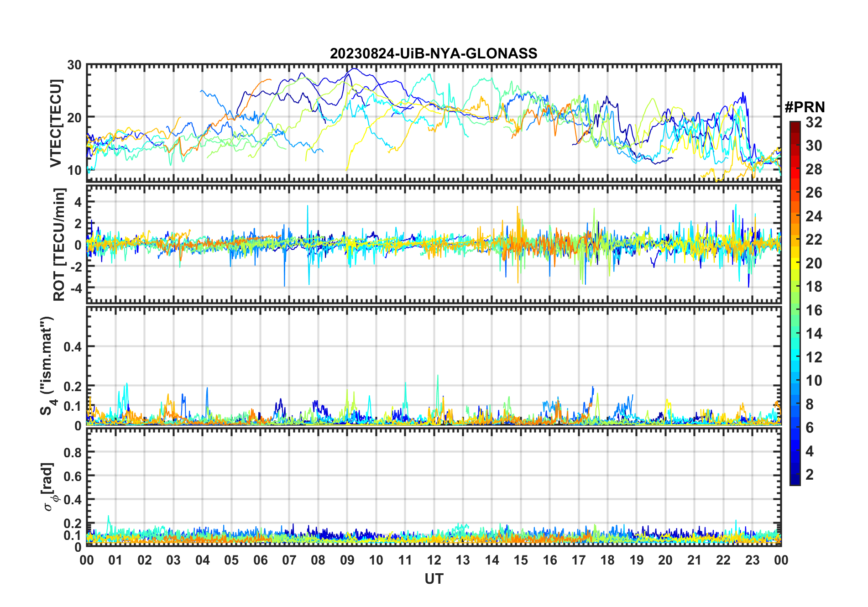Screen dimensions: 868x607
Task: Click the #PRN colorbar title
Action: [805, 107]
